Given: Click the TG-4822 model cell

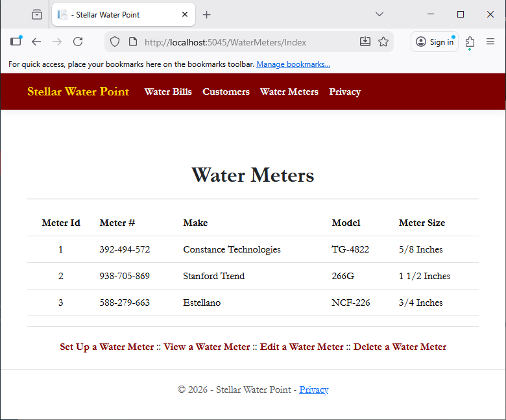Looking at the screenshot, I should (350, 249).
